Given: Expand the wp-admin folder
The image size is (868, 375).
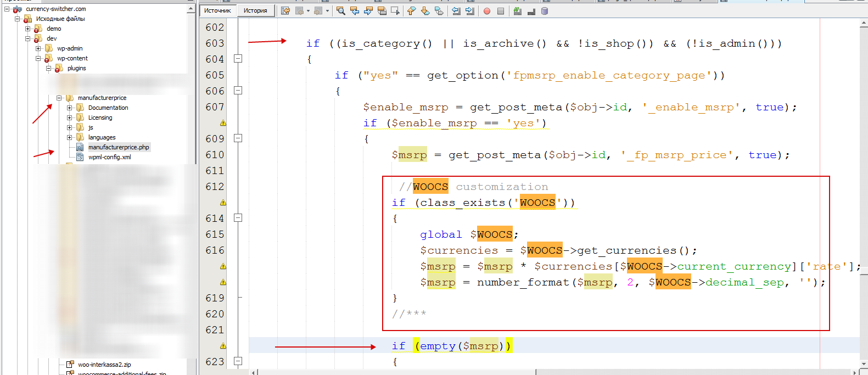Looking at the screenshot, I should [x=38, y=48].
